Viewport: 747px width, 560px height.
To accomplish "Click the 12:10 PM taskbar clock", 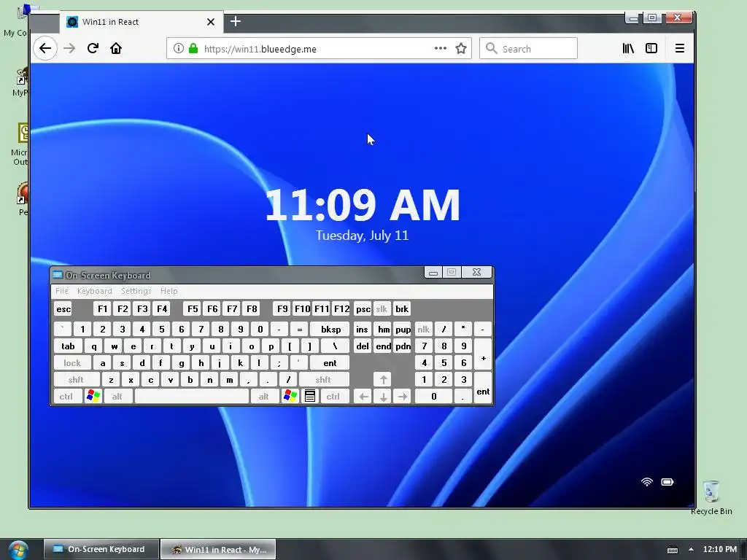I will 720,549.
